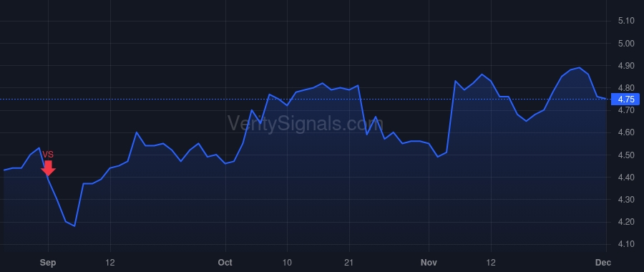Image resolution: width=644 pixels, height=272 pixels.
Task: Click the 10 date label on time axis
Action: coord(287,263)
